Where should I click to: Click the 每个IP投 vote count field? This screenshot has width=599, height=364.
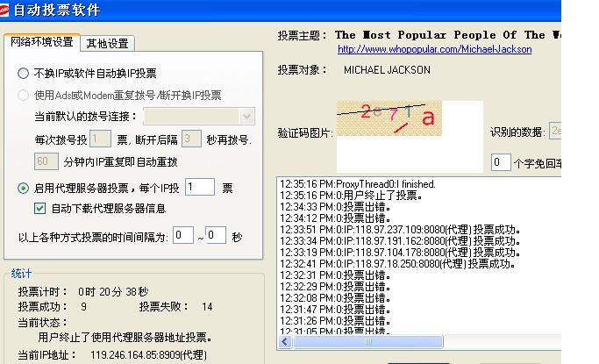[x=199, y=187]
